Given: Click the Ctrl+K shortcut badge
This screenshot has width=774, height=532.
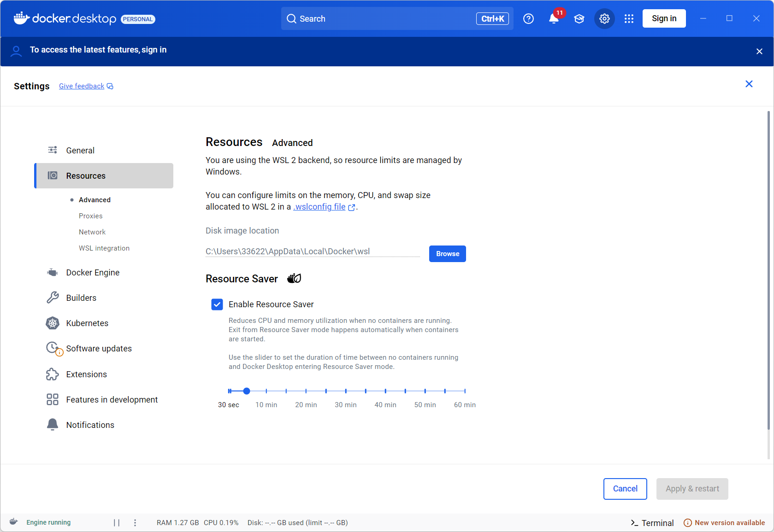Looking at the screenshot, I should (x=492, y=19).
